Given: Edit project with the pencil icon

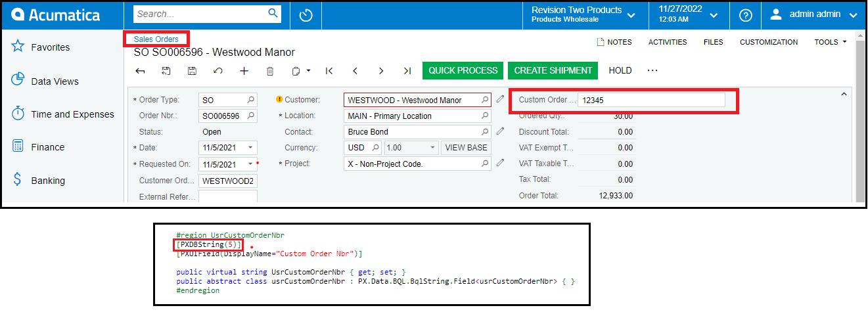Looking at the screenshot, I should point(500,162).
